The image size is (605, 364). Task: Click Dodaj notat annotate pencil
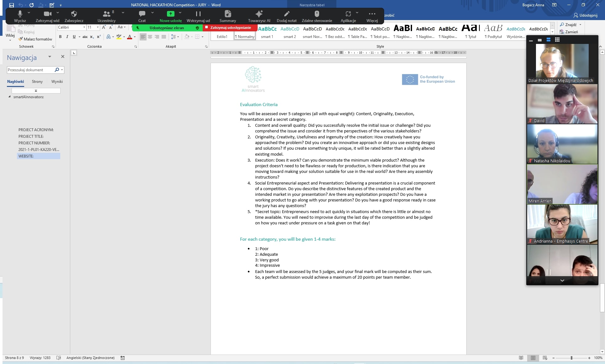286,16
